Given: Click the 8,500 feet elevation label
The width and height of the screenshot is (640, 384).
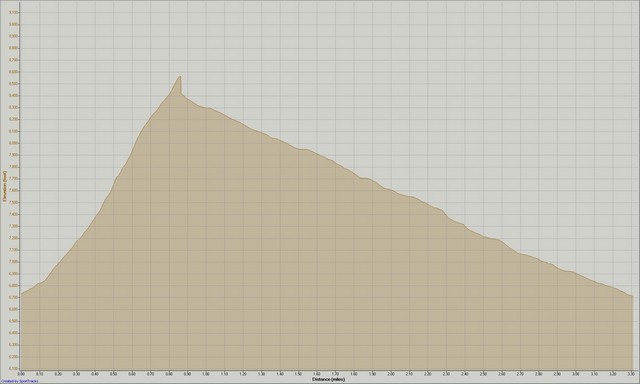Looking at the screenshot, I should click(x=14, y=84).
